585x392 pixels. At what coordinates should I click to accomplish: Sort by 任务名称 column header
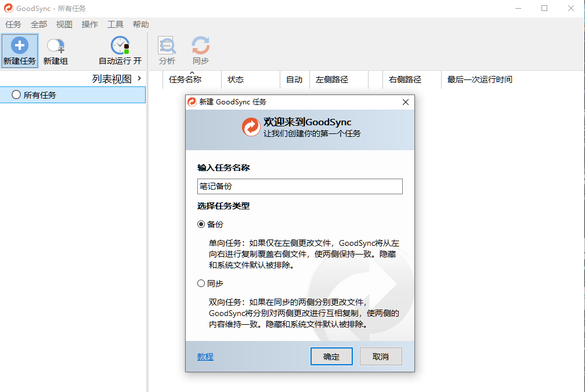[x=192, y=79]
